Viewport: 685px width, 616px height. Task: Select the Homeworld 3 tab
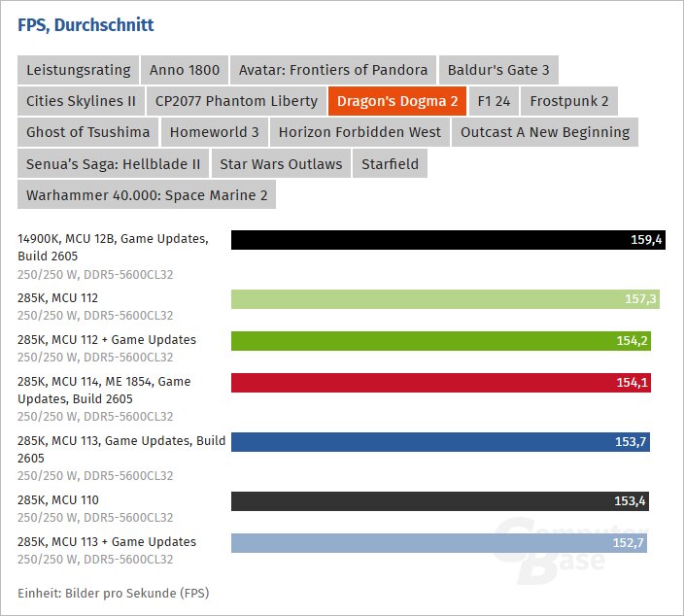click(x=214, y=132)
